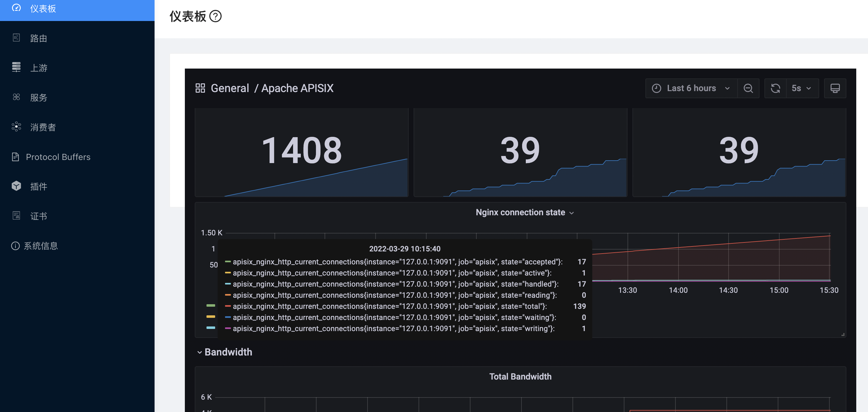The width and height of the screenshot is (868, 412).
Task: Refresh the Grafana dashboard
Action: pos(775,88)
